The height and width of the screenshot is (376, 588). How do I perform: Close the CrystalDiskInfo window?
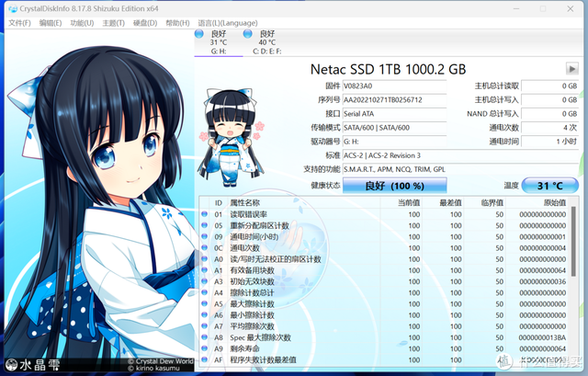click(x=571, y=8)
